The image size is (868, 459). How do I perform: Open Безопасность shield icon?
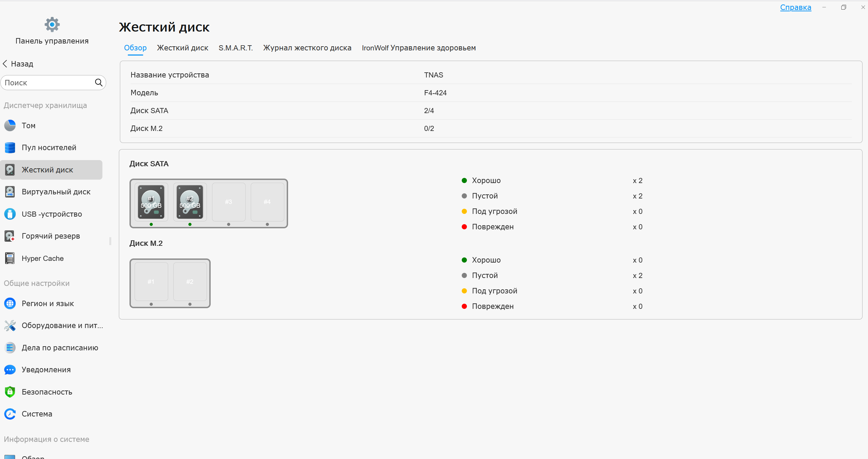(10, 392)
